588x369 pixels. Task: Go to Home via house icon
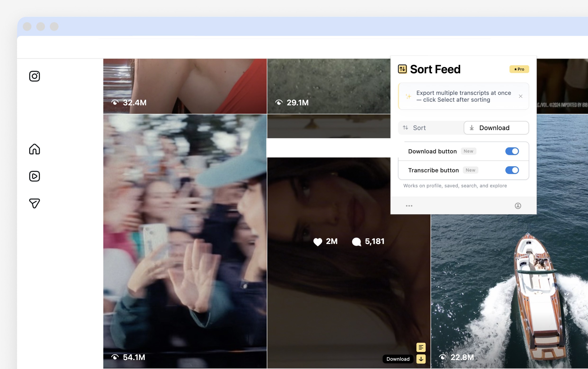coord(34,149)
